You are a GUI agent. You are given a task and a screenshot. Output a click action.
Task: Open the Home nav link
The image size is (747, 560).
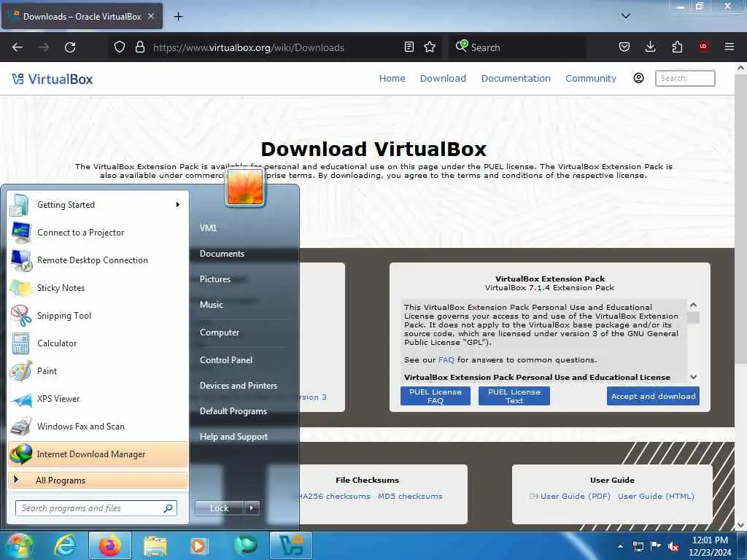[x=392, y=78]
